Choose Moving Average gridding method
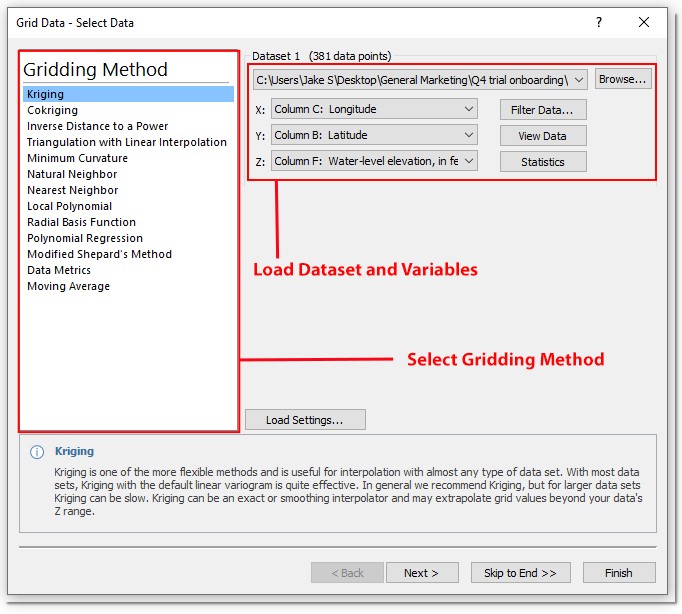Image resolution: width=682 pixels, height=614 pixels. (x=68, y=286)
